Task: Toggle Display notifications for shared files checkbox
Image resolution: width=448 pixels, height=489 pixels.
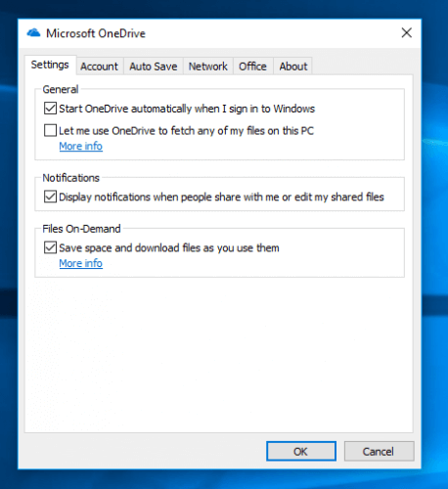Action: 50,197
